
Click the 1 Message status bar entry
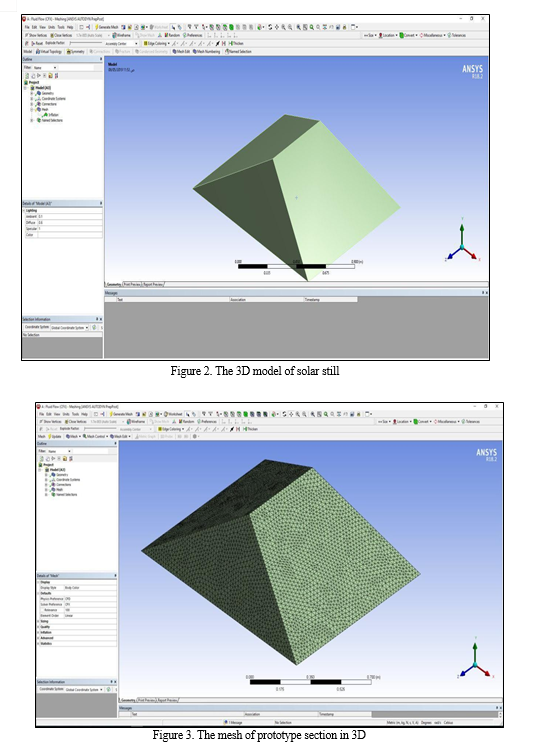point(234,723)
